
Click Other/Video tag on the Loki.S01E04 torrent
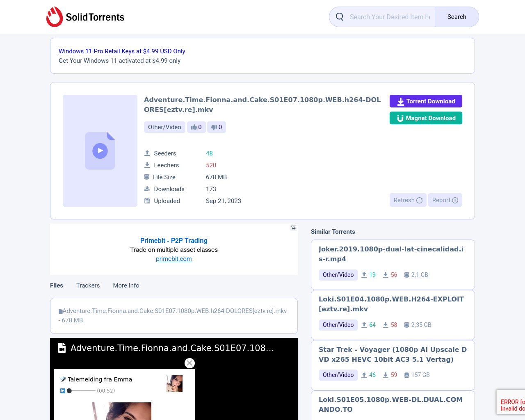pos(338,325)
